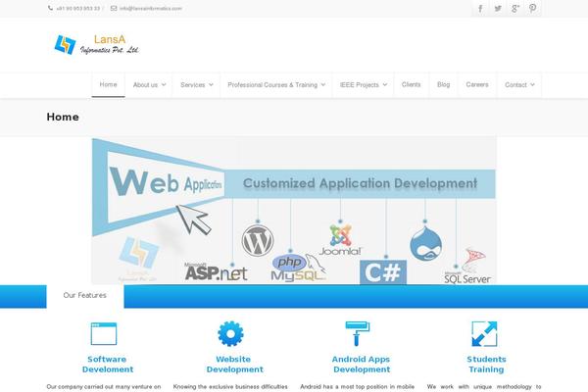Open the Students Training heading link
The image size is (588, 392).
(x=486, y=365)
